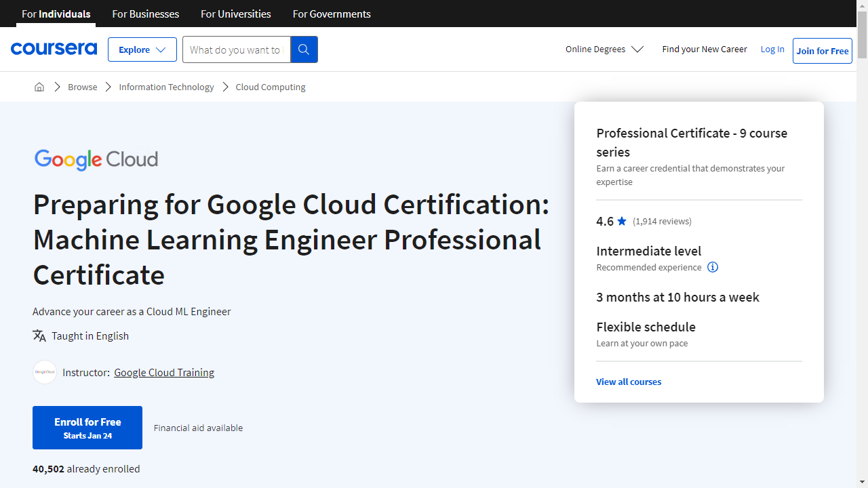Click the Coursera logo
The image size is (868, 488).
(x=54, y=49)
